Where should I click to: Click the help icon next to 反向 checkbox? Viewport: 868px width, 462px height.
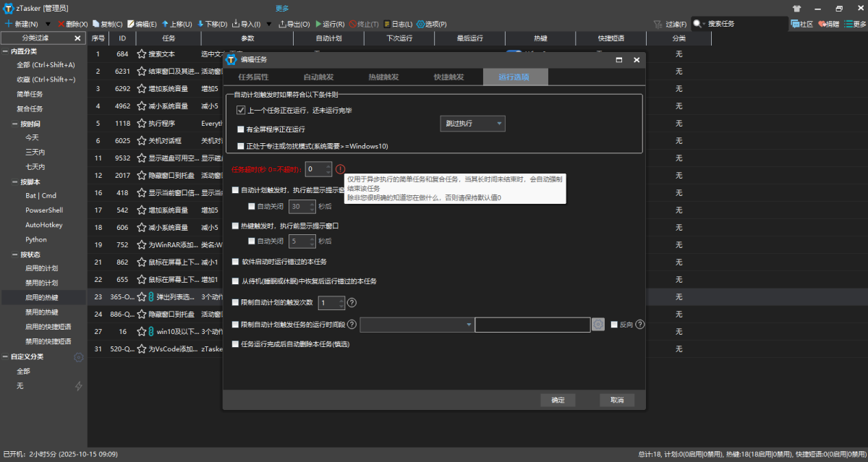[639, 325]
